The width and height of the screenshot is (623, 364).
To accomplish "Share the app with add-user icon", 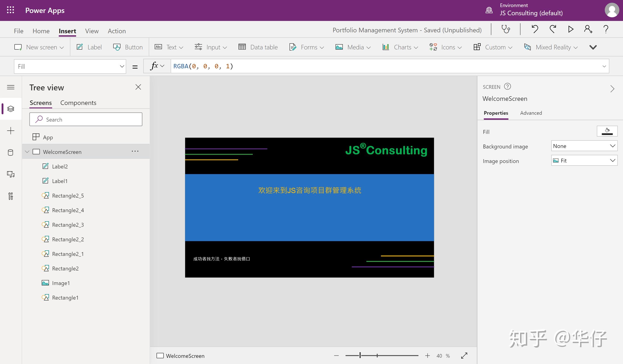I will click(588, 29).
